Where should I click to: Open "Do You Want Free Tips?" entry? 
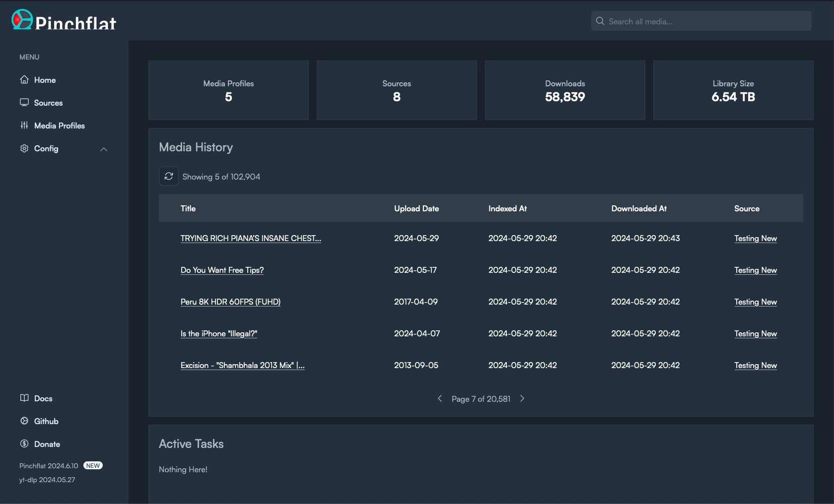[221, 270]
